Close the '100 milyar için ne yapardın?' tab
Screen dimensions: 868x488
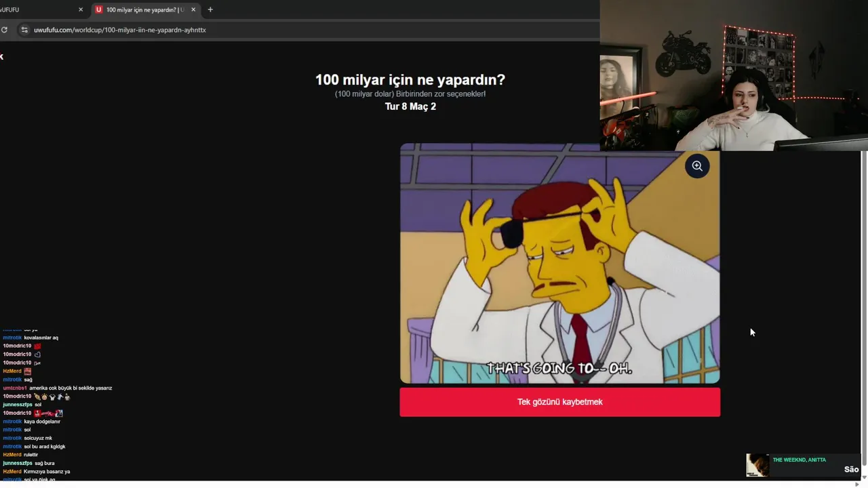tap(193, 9)
